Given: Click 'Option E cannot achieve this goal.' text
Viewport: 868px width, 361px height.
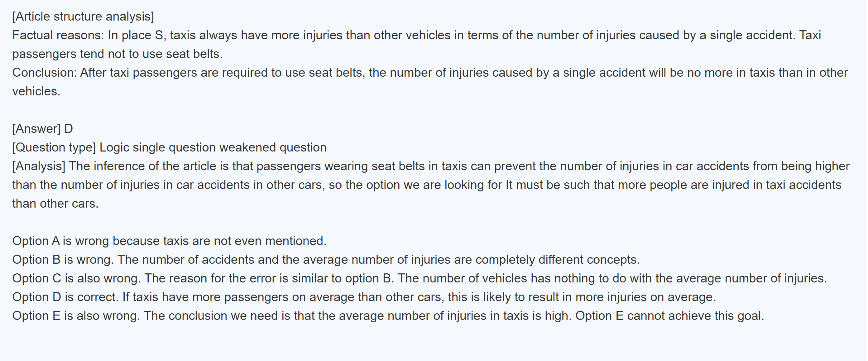Looking at the screenshot, I should [669, 316].
